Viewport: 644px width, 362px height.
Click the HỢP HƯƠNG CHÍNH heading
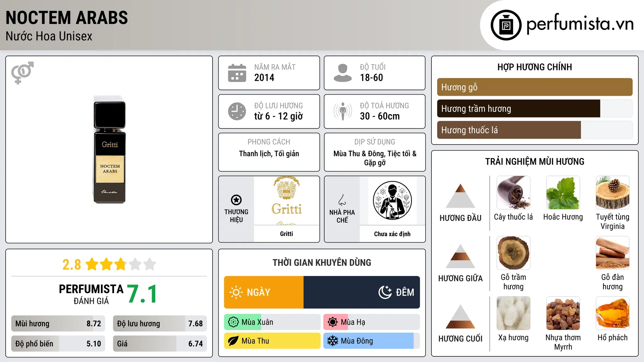click(x=535, y=67)
